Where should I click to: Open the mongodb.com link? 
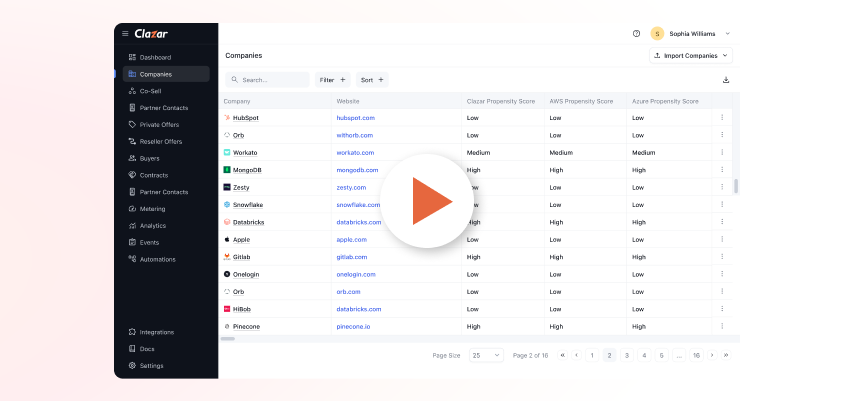[357, 170]
